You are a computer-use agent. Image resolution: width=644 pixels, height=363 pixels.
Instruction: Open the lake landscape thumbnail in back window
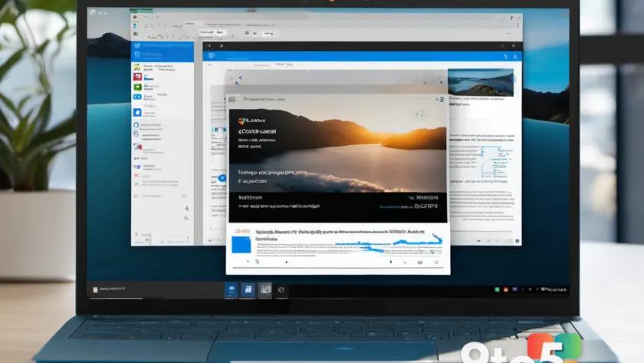coord(481,82)
